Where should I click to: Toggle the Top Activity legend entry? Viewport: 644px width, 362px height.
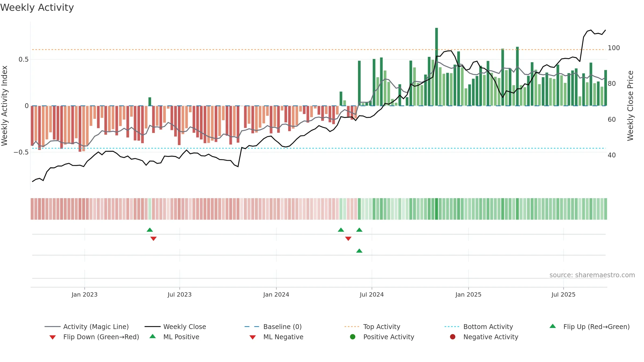pyautogui.click(x=372, y=327)
